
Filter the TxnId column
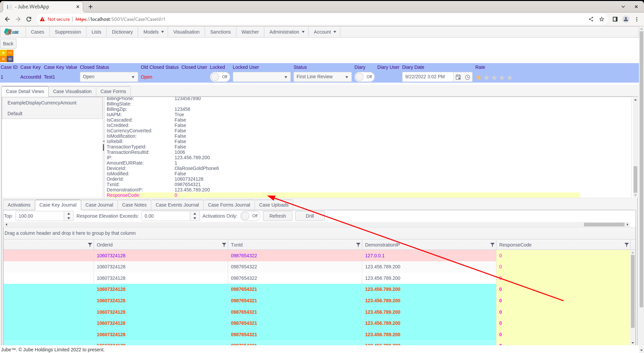pos(358,245)
